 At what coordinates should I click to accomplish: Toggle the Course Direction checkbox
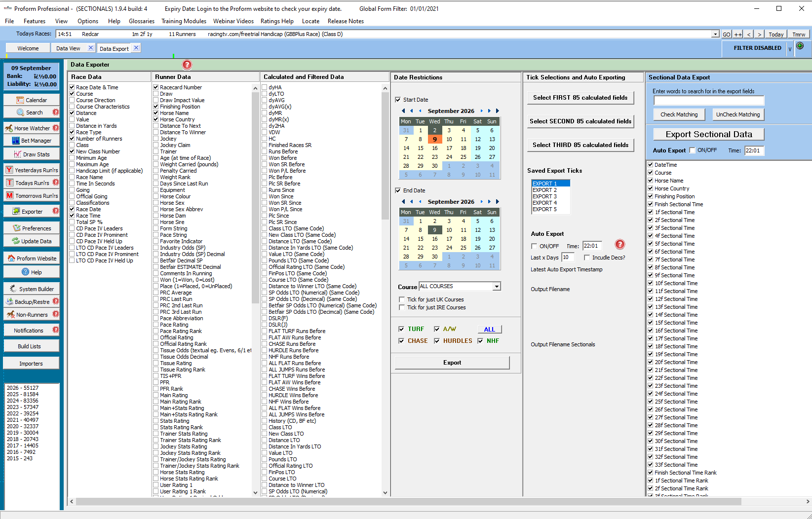point(72,100)
